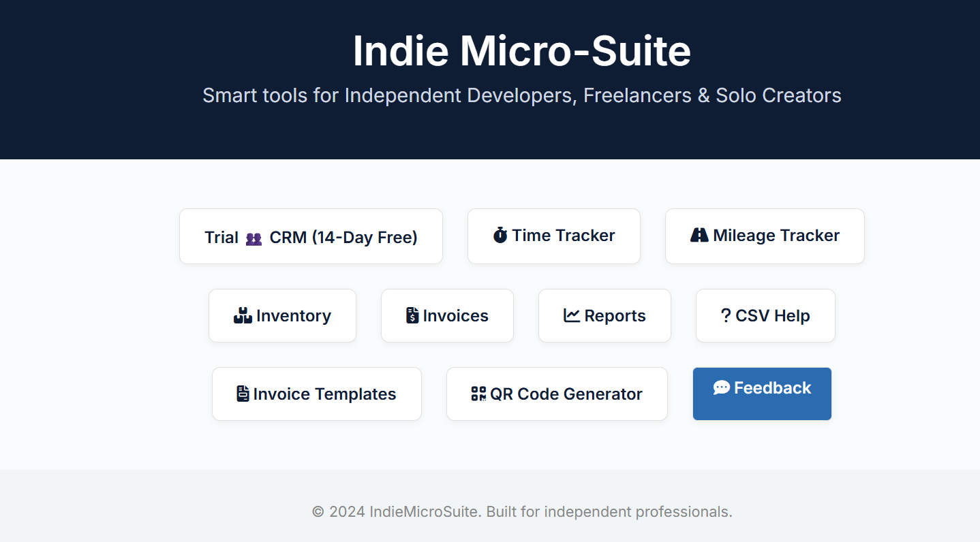Start the CRM 14-day free trial
980x542 pixels.
point(311,236)
